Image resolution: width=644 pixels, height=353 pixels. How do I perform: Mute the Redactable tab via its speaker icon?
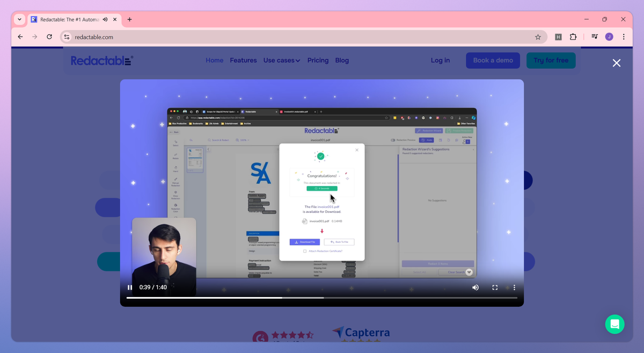(105, 19)
